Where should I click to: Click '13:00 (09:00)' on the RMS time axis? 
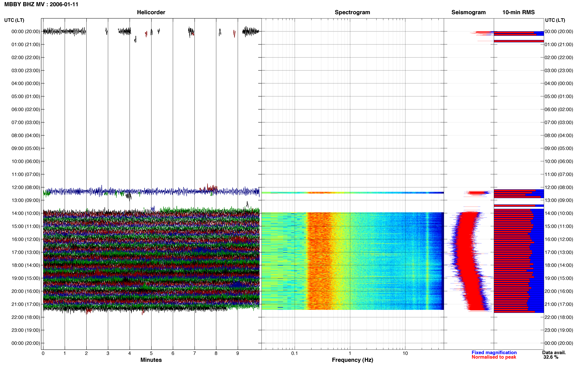coord(559,200)
